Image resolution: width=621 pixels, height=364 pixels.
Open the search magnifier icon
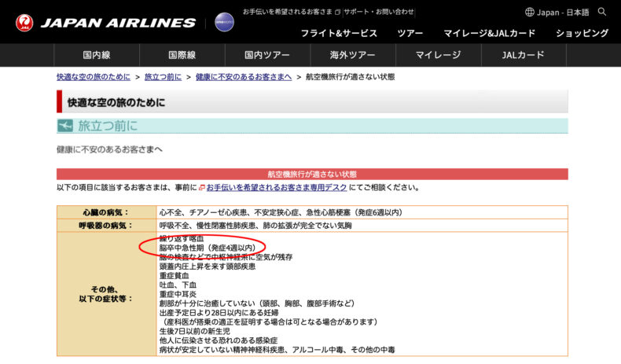click(602, 12)
